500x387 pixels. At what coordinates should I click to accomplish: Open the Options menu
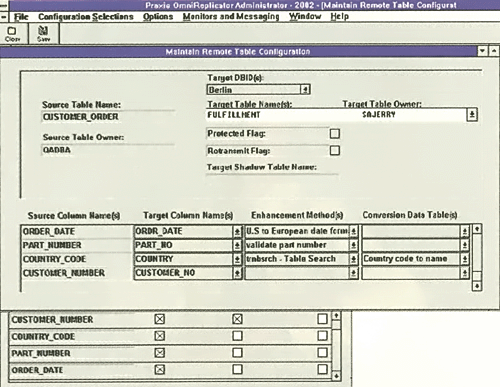pos(158,17)
